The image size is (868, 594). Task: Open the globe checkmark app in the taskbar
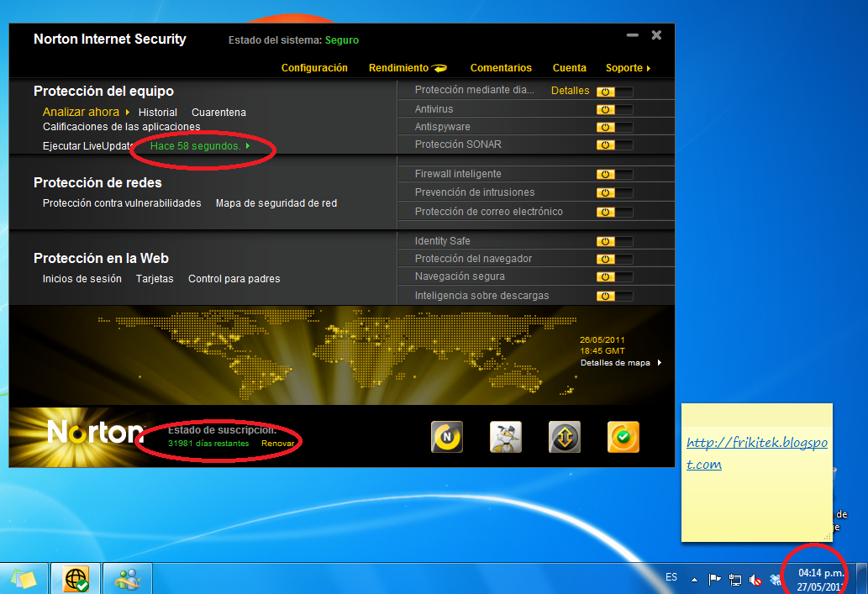(76, 579)
